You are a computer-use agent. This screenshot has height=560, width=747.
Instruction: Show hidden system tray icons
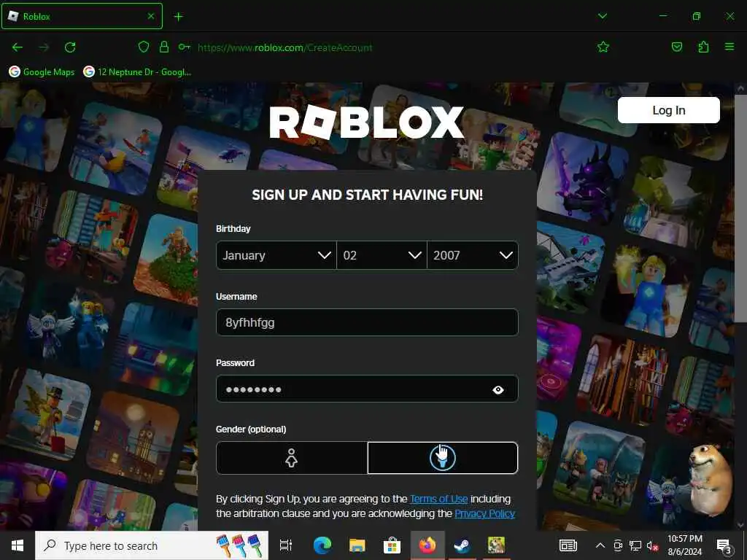pos(600,545)
